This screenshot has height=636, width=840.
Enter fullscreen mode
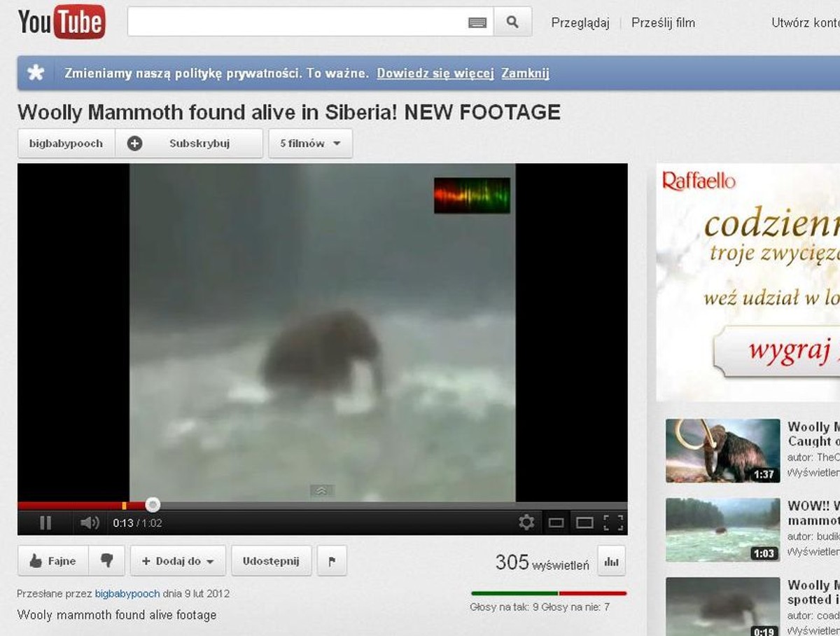click(613, 523)
